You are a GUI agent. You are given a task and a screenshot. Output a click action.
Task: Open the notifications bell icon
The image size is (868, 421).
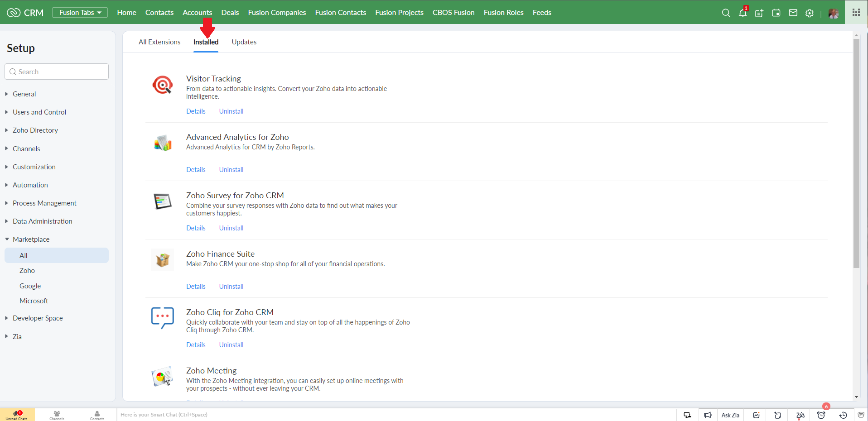(x=743, y=12)
